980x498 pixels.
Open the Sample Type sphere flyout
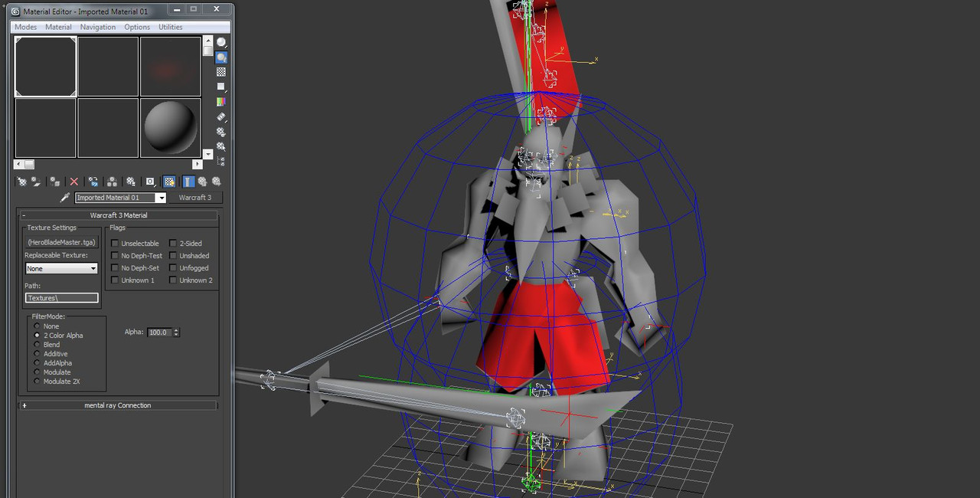point(221,43)
